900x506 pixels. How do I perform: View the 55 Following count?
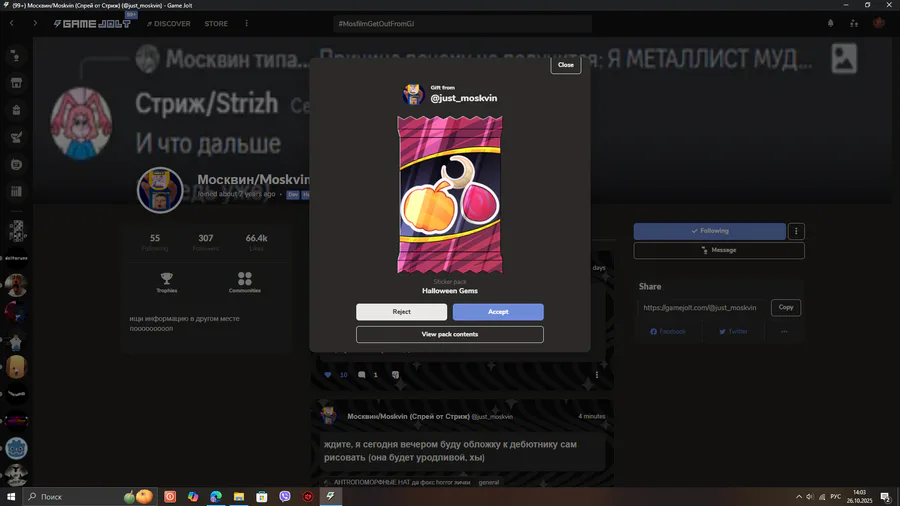[x=155, y=242]
